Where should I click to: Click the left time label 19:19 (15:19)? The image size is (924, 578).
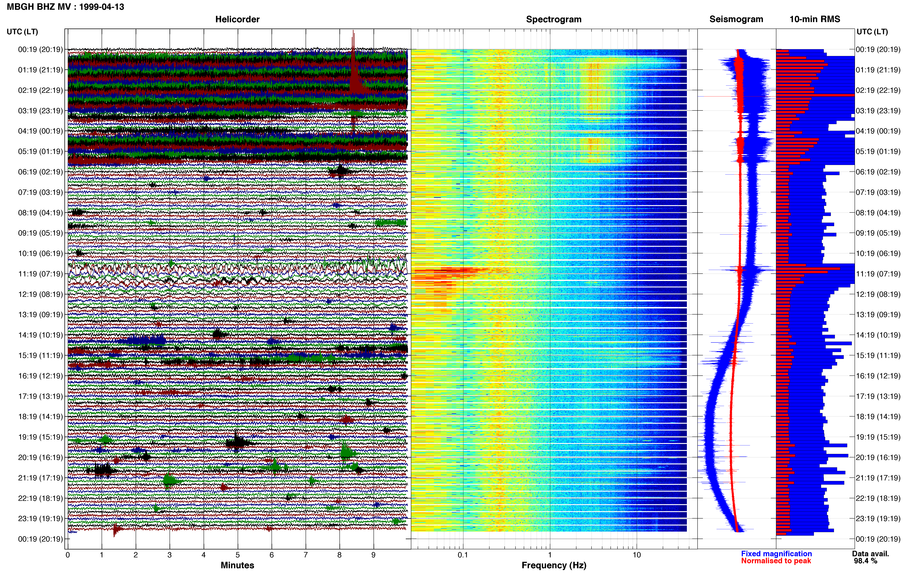coord(40,437)
